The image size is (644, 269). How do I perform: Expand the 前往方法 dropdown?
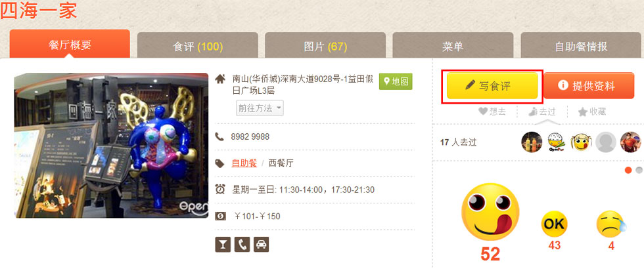click(x=259, y=108)
